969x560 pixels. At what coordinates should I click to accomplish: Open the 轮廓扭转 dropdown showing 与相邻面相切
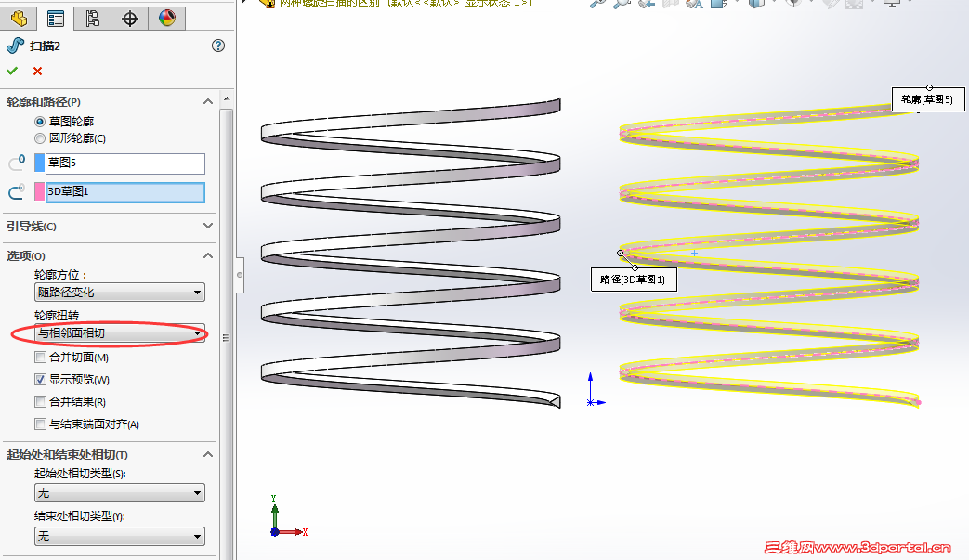(x=120, y=332)
